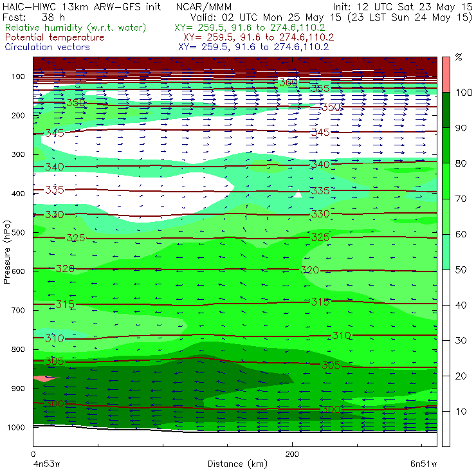Click the title 'HAIC-HIWC 13km ARW-GFS init'

82,6
